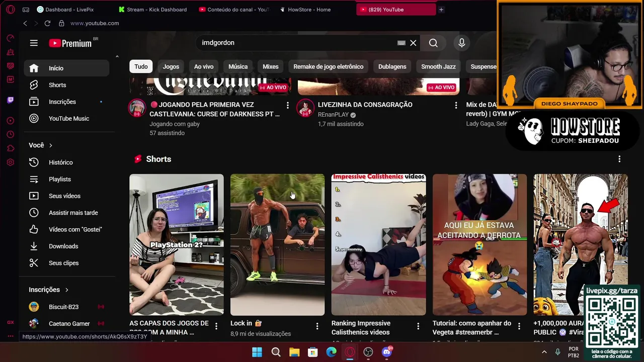Switch to Conteúdo do canal YouTube tab
The height and width of the screenshot is (362, 644).
(234, 10)
